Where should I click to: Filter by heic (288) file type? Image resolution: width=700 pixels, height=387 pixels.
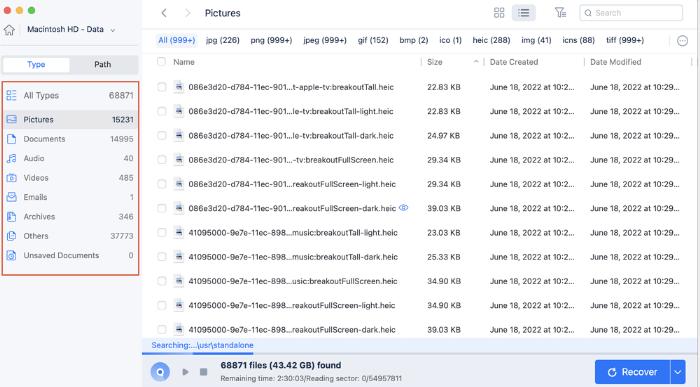[x=491, y=40]
